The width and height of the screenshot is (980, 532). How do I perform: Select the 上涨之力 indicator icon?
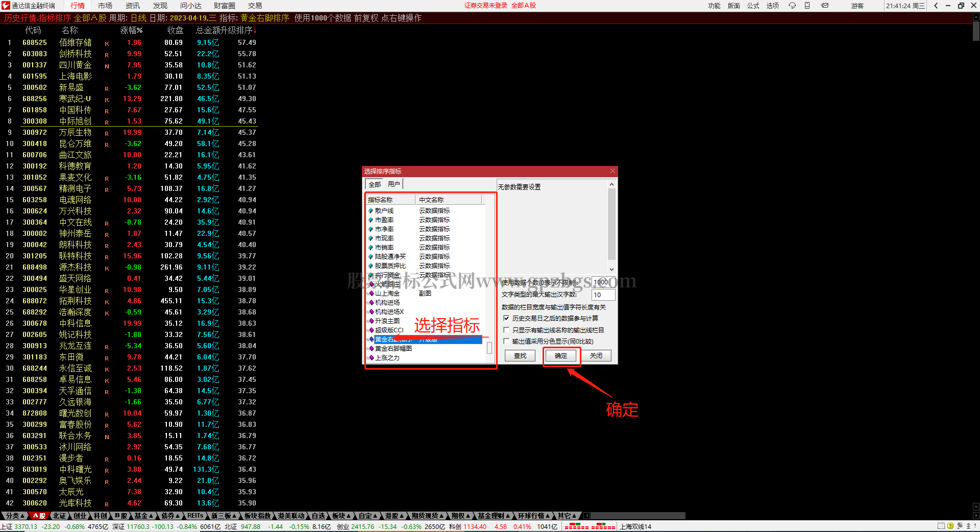pyautogui.click(x=371, y=358)
